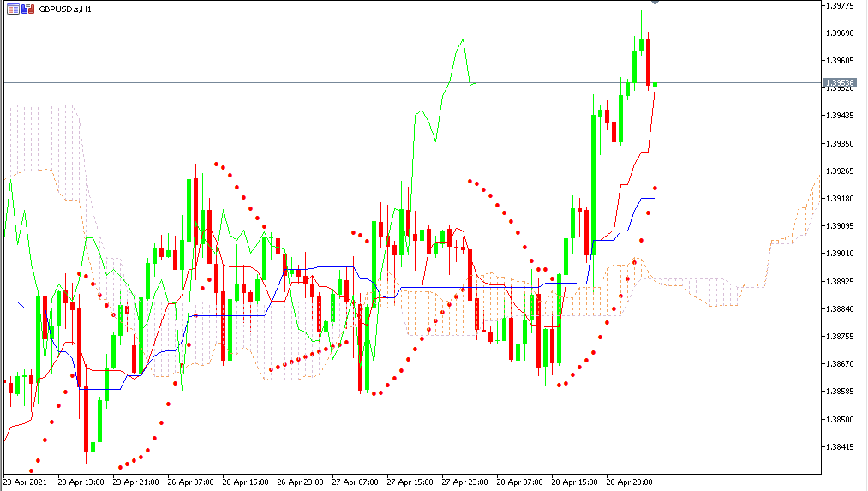Click the 27 Apr 07:00 time label
The width and height of the screenshot is (868, 491).
pos(355,482)
